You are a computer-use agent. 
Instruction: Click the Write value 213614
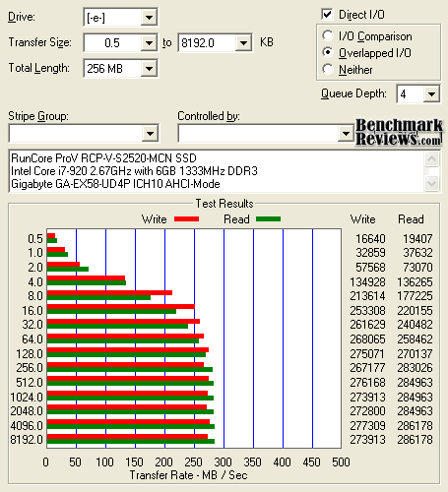coord(367,296)
